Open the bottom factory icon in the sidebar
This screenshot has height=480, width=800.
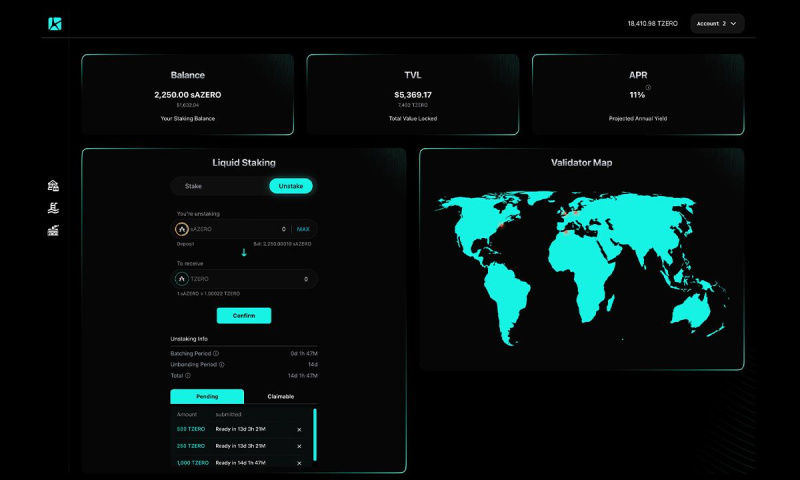click(x=53, y=231)
